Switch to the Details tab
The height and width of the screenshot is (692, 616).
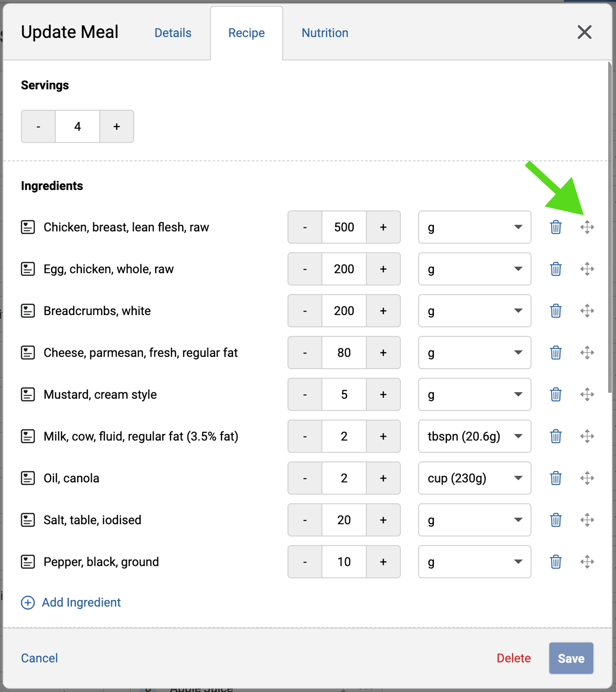pos(173,33)
